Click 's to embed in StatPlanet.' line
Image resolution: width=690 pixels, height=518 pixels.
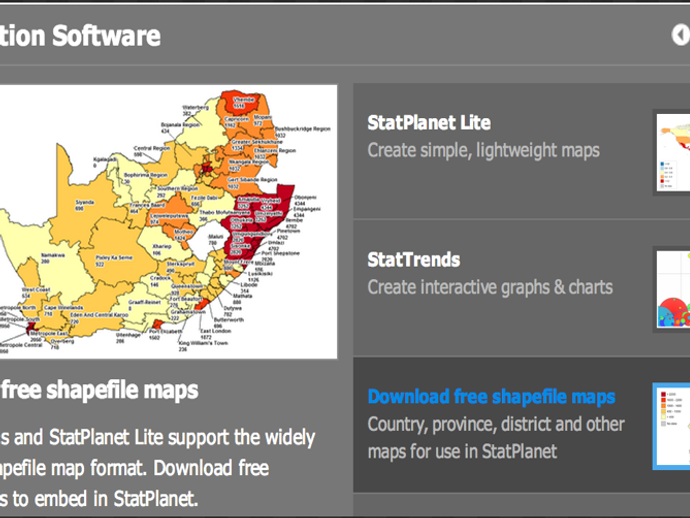click(x=99, y=499)
